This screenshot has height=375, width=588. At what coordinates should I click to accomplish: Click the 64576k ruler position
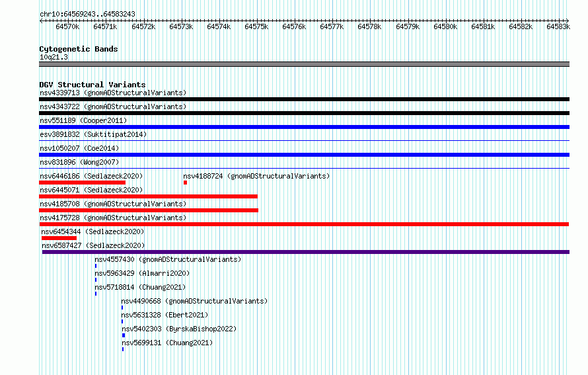coord(294,26)
